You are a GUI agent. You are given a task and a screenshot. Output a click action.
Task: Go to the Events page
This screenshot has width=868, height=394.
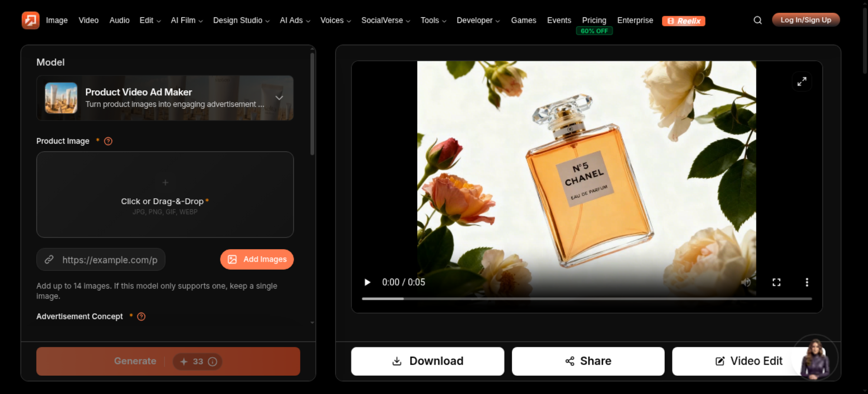click(x=559, y=20)
